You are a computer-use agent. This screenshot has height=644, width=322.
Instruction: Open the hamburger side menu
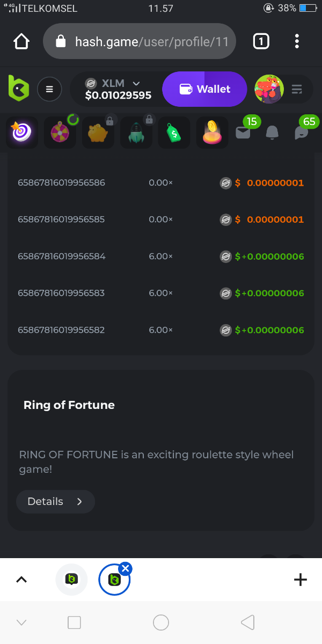[49, 89]
